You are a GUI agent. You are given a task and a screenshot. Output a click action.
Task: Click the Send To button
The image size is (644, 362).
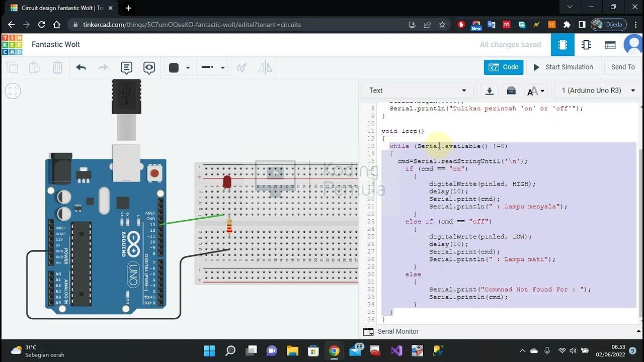click(623, 67)
